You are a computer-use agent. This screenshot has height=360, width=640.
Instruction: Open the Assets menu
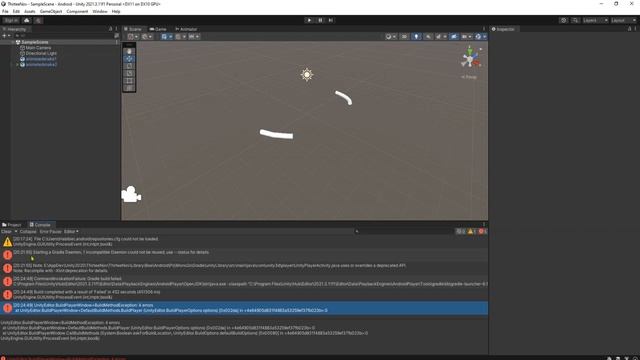[x=30, y=11]
